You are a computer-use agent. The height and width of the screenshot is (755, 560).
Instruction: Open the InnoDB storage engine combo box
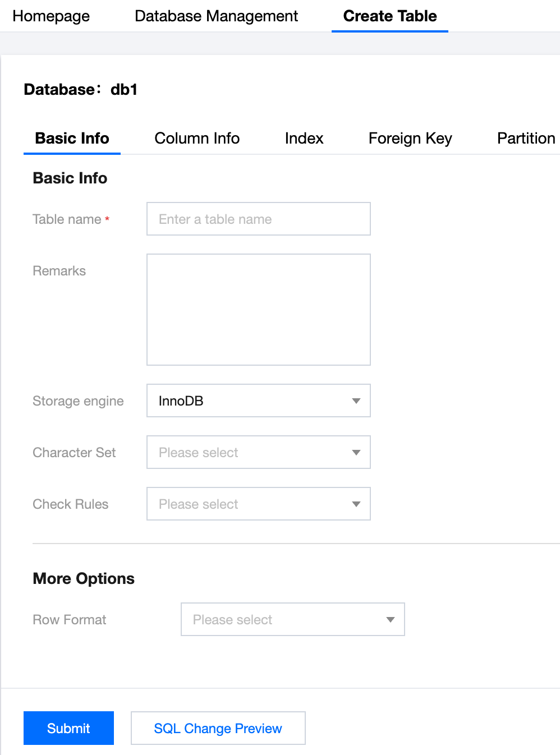[250, 400]
